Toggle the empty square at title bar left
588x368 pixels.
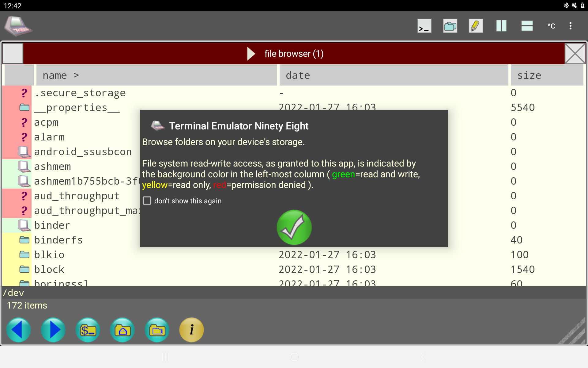[x=13, y=54]
